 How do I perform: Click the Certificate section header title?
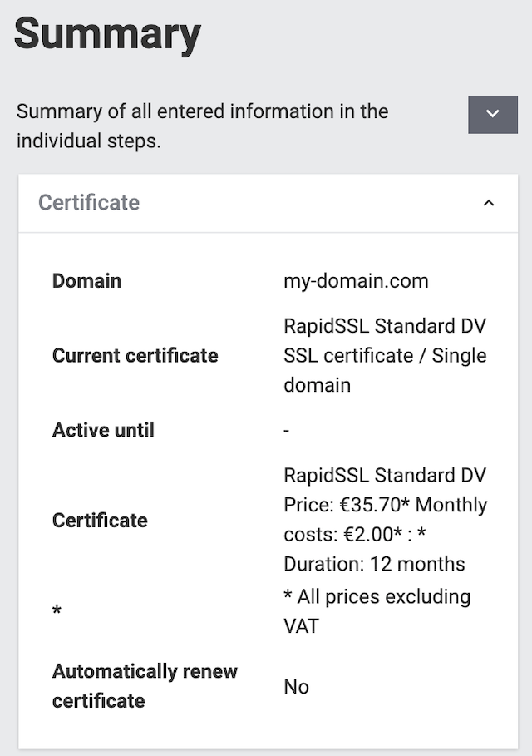(x=89, y=203)
